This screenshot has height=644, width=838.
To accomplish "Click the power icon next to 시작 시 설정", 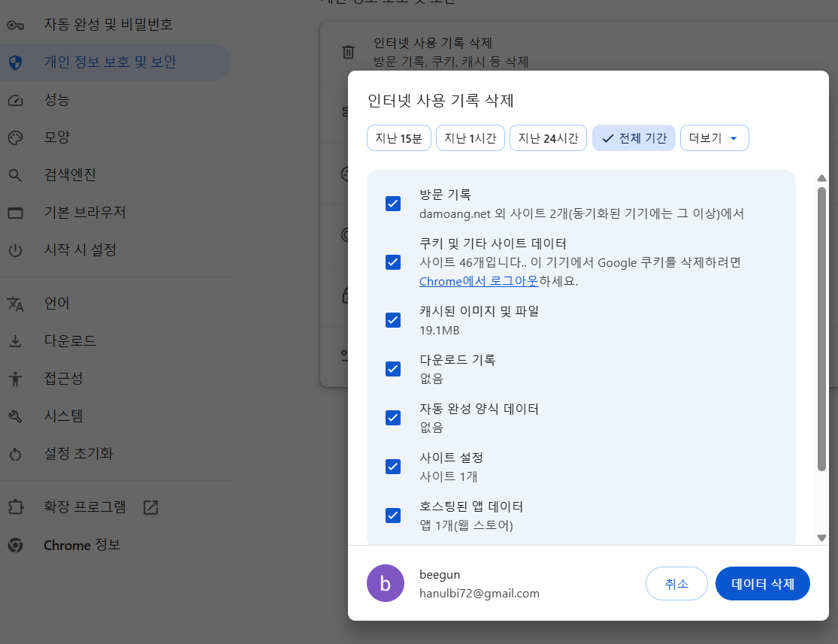I will click(16, 250).
